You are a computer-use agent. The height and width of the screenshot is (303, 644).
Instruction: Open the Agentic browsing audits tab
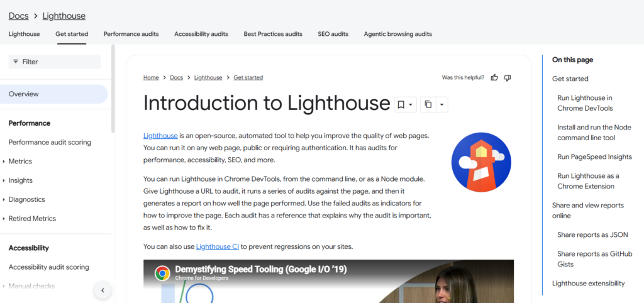(398, 34)
